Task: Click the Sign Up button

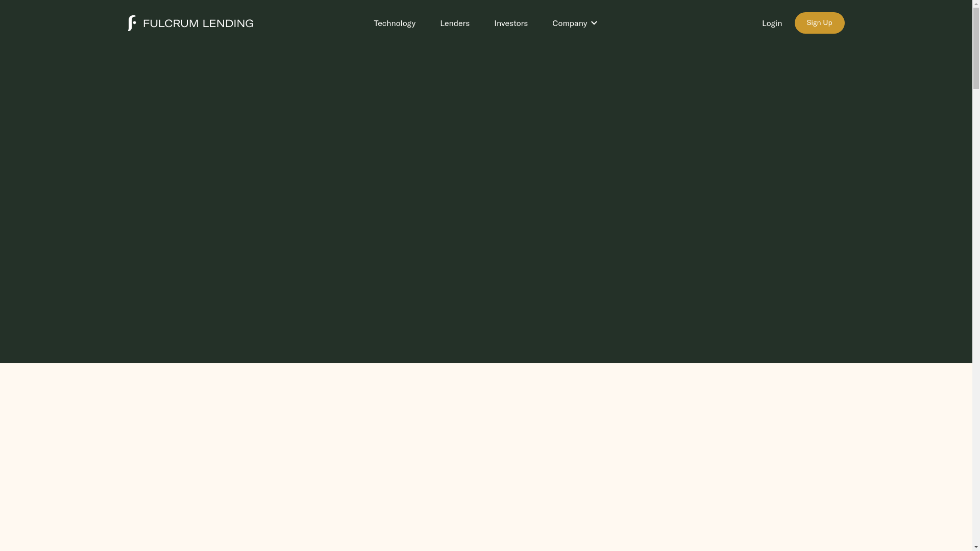Action: 819,23
